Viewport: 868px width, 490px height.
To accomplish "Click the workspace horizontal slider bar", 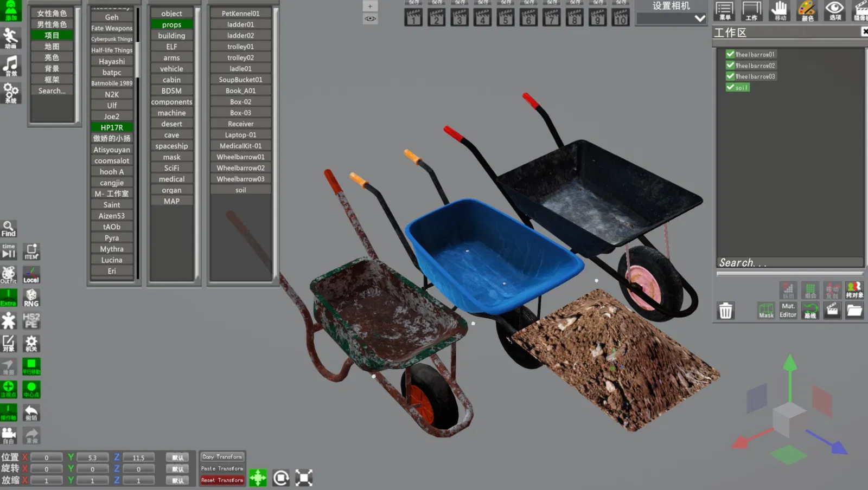I will point(789,273).
